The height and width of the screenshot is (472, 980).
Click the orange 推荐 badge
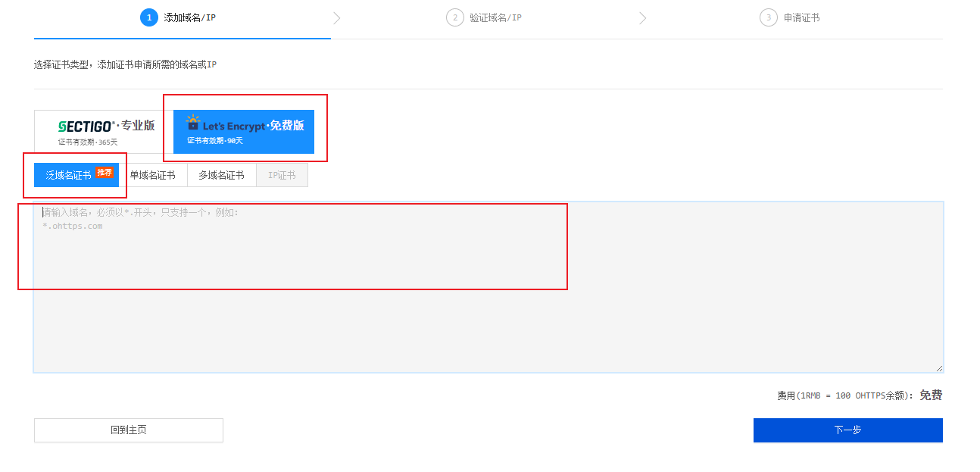pyautogui.click(x=105, y=173)
